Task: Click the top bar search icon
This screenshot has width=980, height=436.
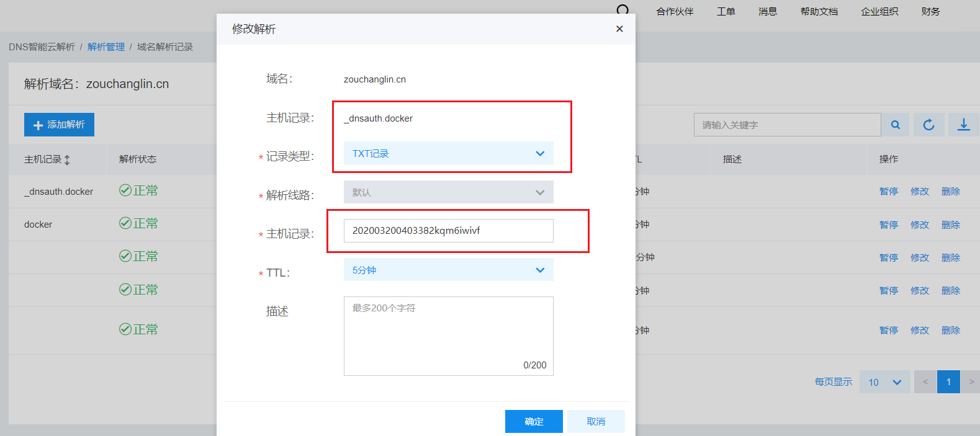Action: (x=623, y=10)
